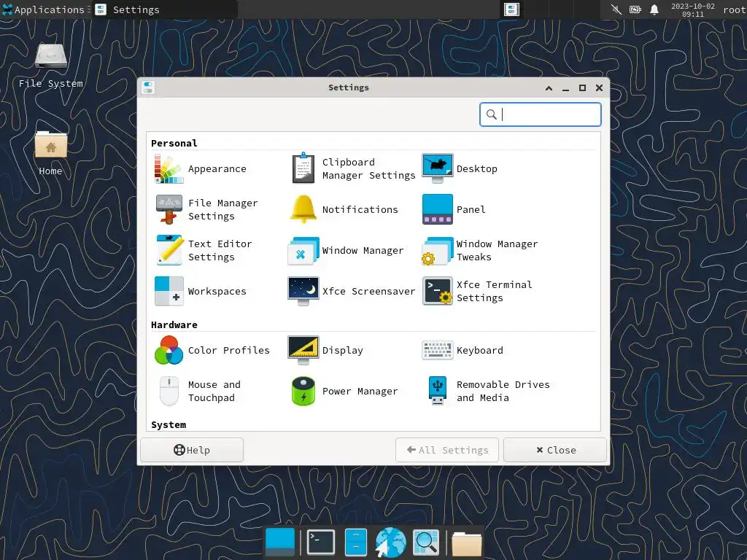Click the "Xfce Screensaver" label
747x560 pixels.
point(368,291)
